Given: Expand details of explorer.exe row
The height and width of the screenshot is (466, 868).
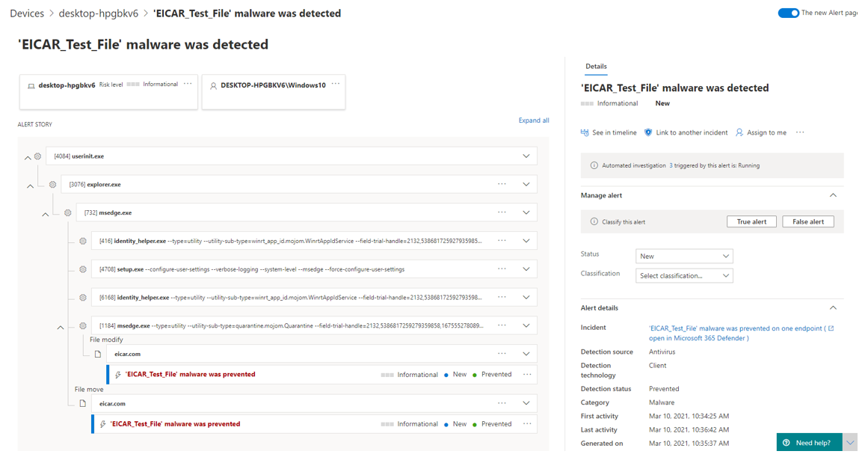Looking at the screenshot, I should pyautogui.click(x=526, y=185).
